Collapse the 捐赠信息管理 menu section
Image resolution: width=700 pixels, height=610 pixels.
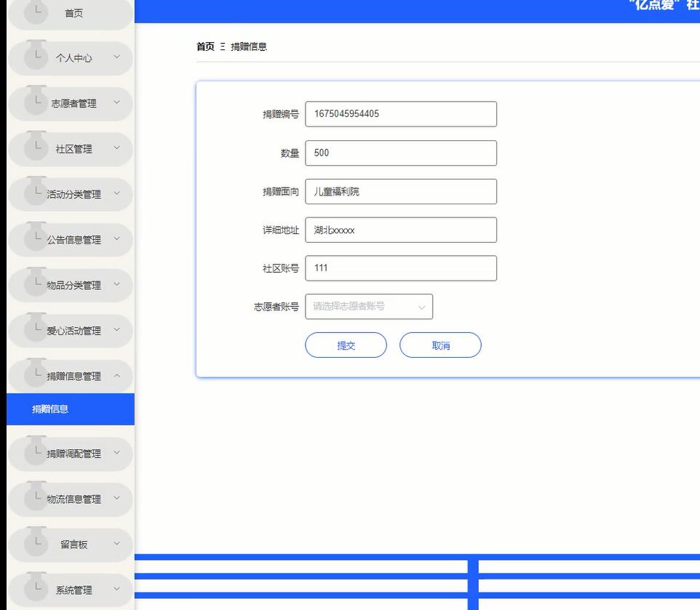[71, 376]
